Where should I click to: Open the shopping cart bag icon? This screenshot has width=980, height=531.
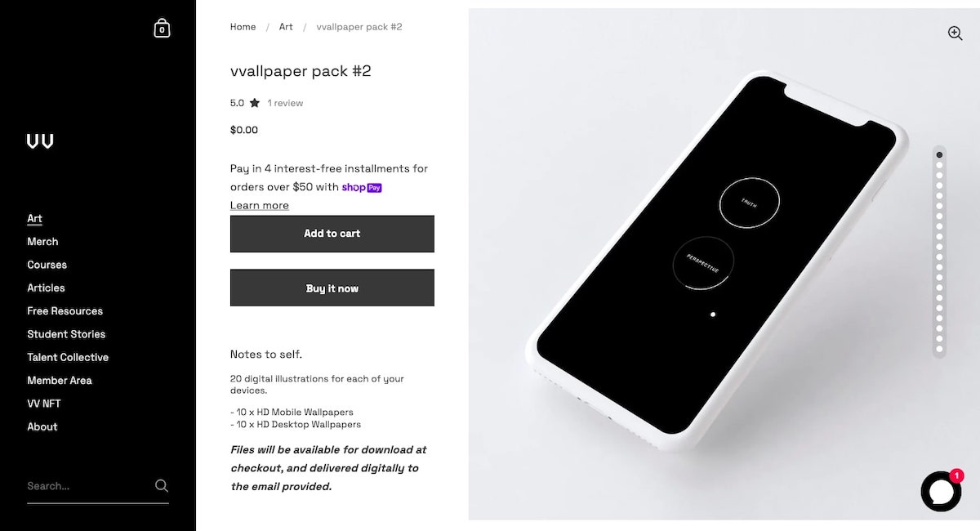coord(162,28)
